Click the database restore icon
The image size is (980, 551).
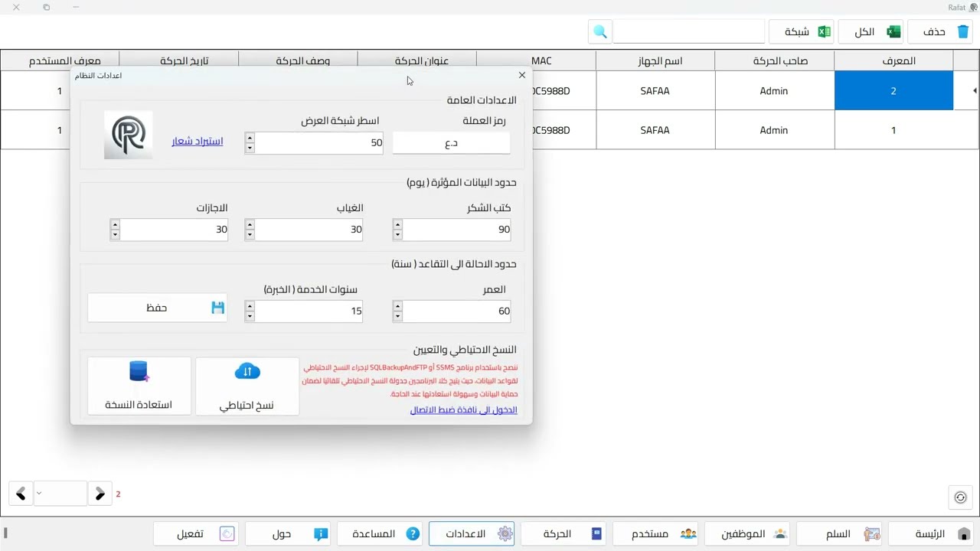(139, 371)
